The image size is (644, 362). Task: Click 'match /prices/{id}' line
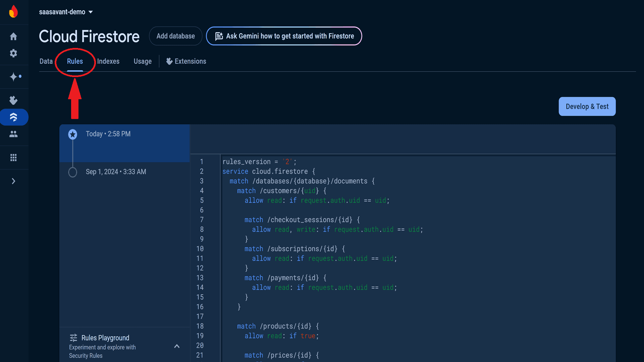pyautogui.click(x=282, y=355)
